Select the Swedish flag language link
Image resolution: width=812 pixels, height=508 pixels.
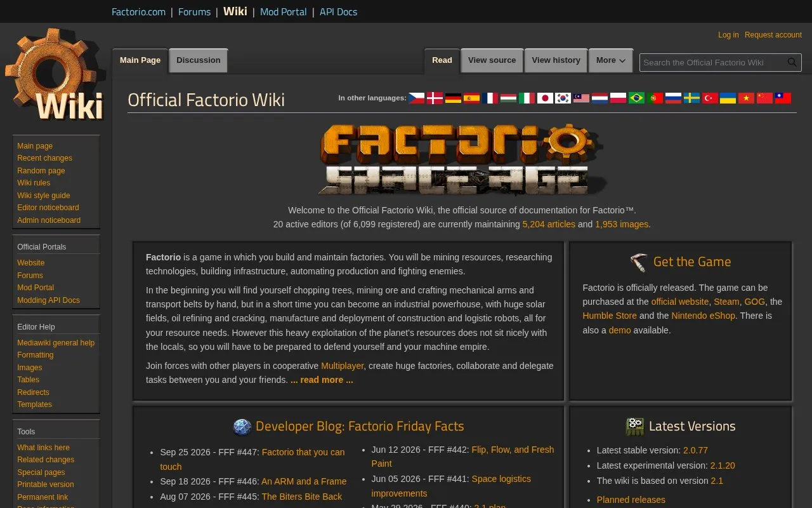point(692,98)
